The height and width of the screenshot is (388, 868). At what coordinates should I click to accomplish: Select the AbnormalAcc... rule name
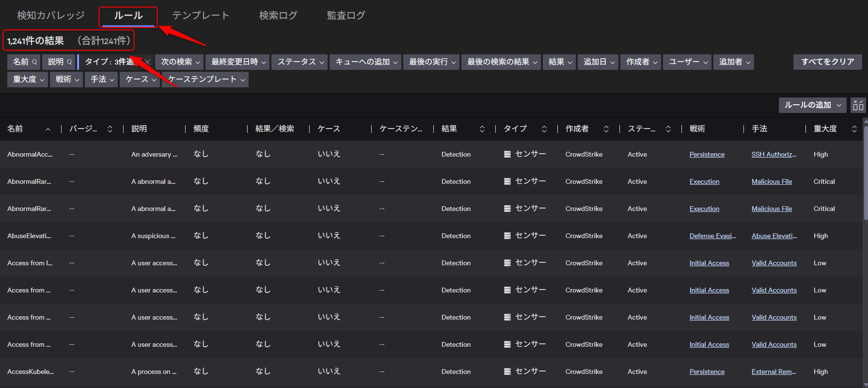pyautogui.click(x=30, y=154)
